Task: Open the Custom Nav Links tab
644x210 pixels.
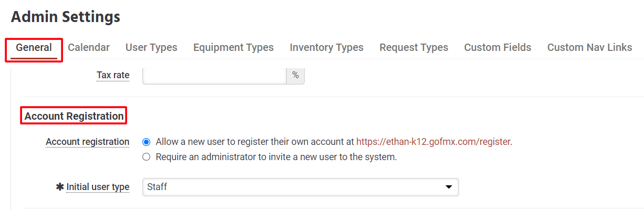Action: pyautogui.click(x=589, y=48)
